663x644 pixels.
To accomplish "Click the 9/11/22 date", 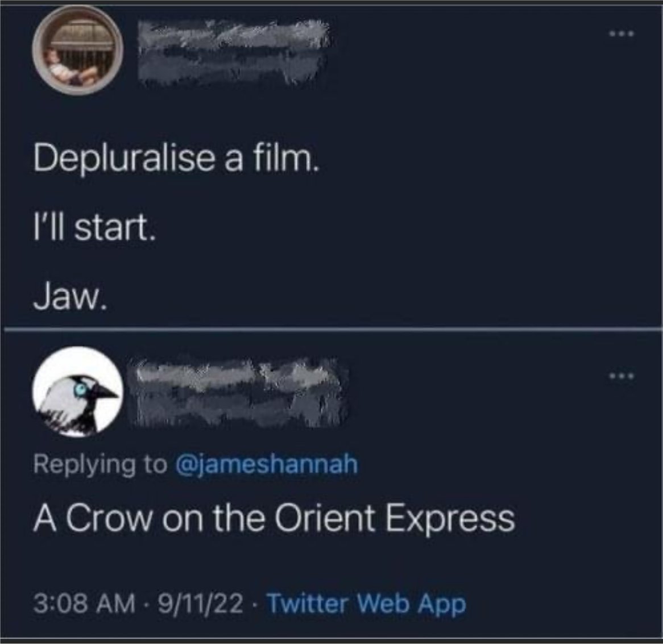I will (x=200, y=604).
